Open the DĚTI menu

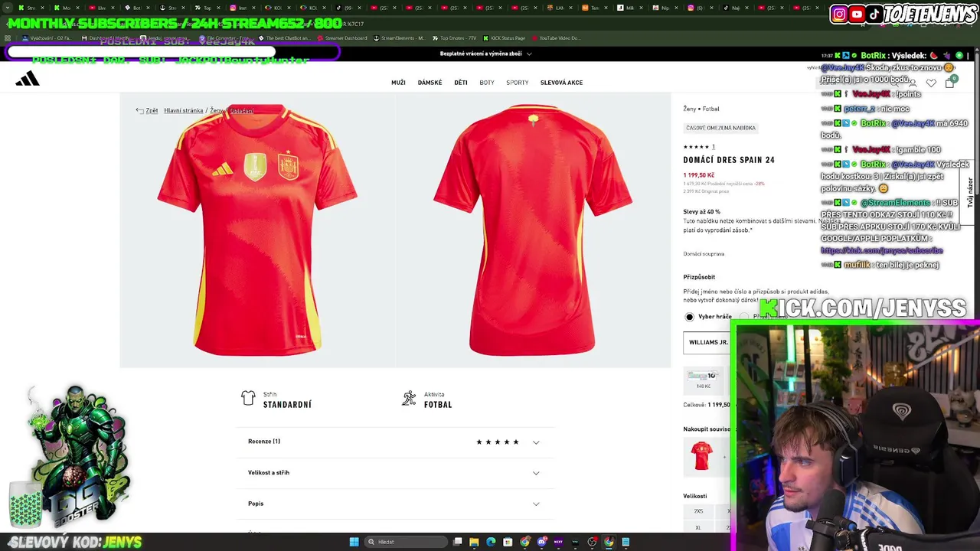pos(460,83)
